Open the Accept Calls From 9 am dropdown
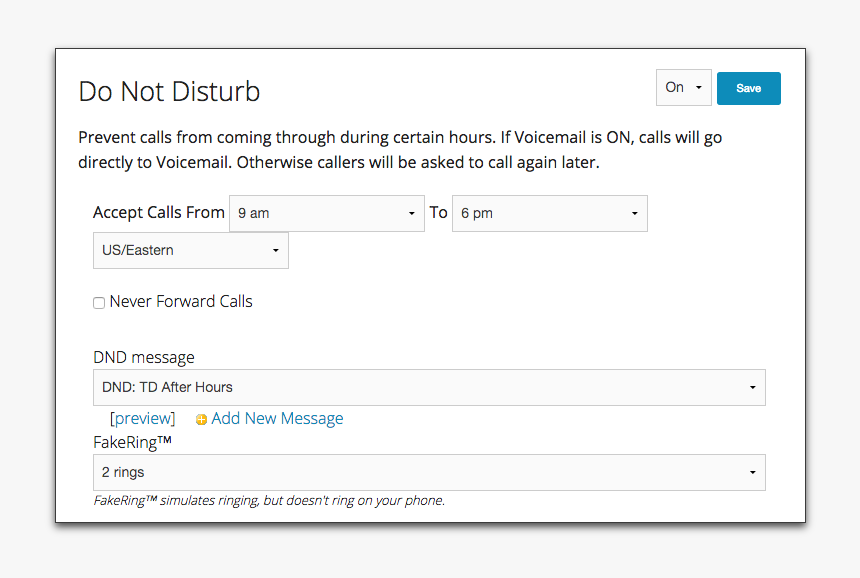Screen dimensions: 860x578 click(x=327, y=213)
